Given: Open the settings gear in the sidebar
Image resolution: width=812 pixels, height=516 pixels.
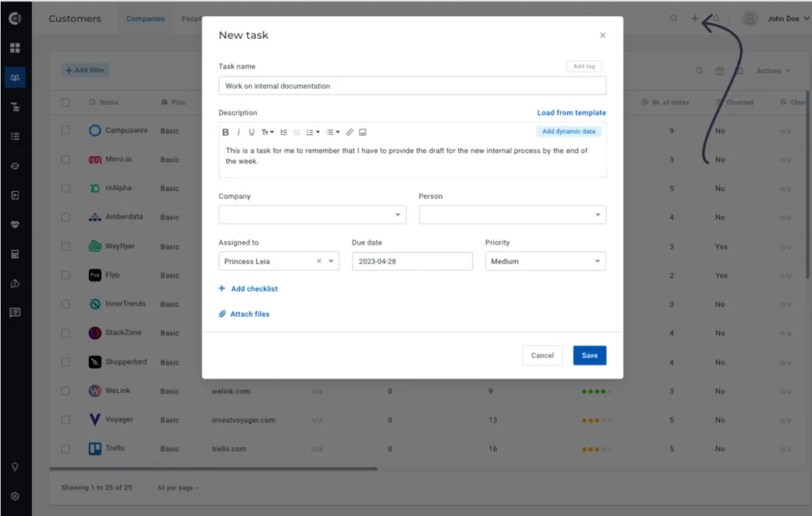Looking at the screenshot, I should [x=15, y=496].
